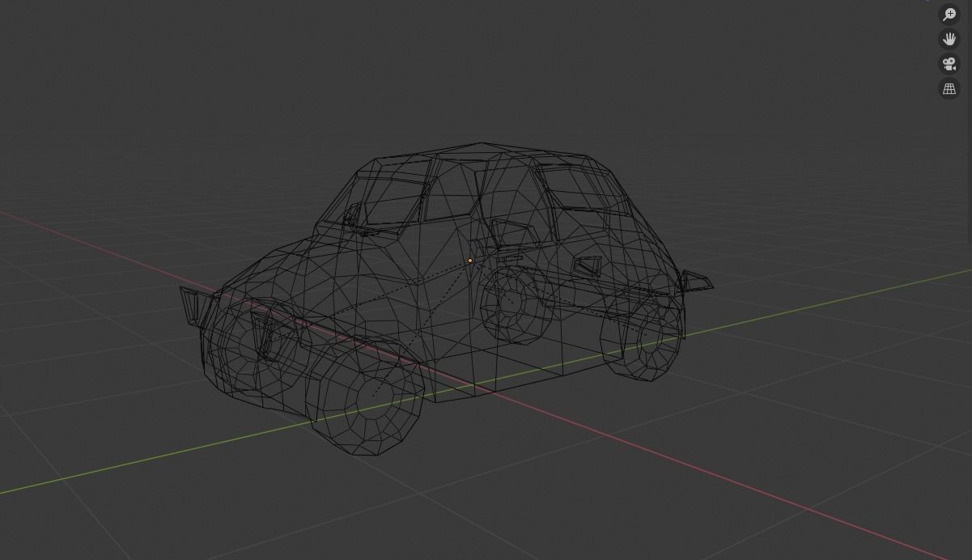Select the pan view hand icon

point(949,39)
